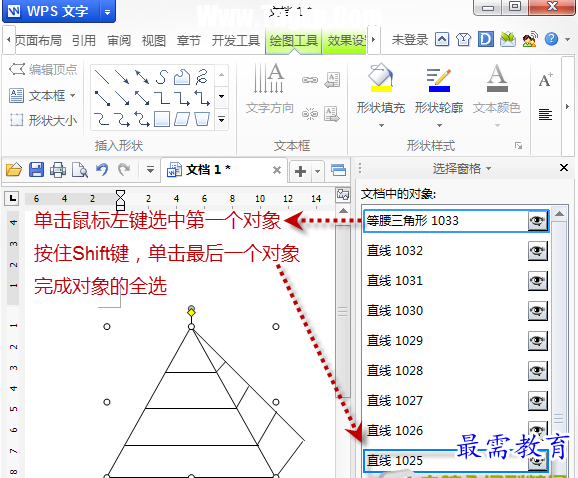The height and width of the screenshot is (478, 578).
Task: Click the skin (shirt) icon
Action: [x=463, y=39]
